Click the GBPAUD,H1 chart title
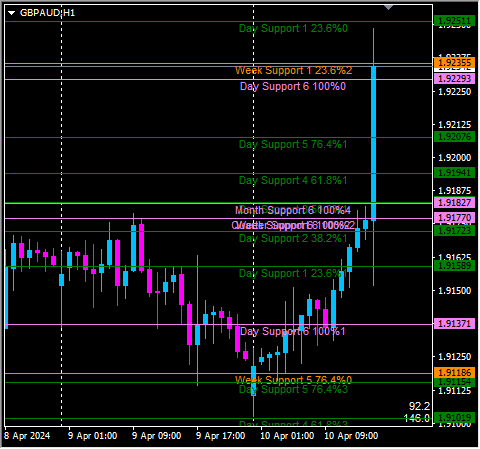 click(47, 13)
